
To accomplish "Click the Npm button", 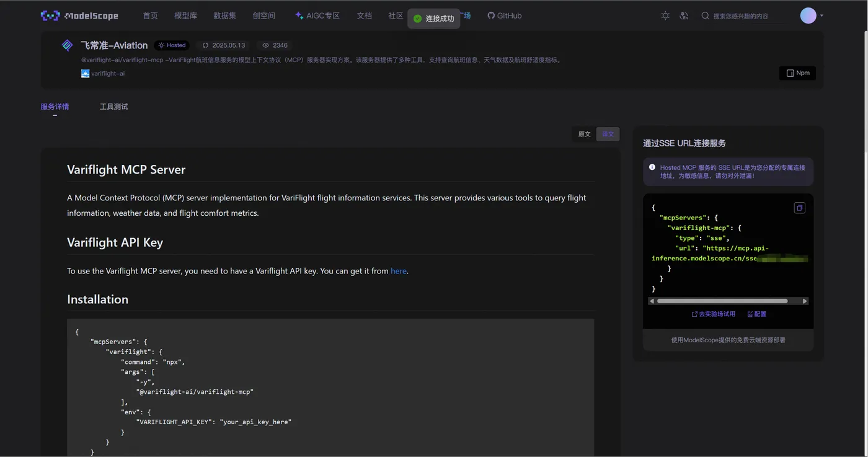I will point(798,73).
